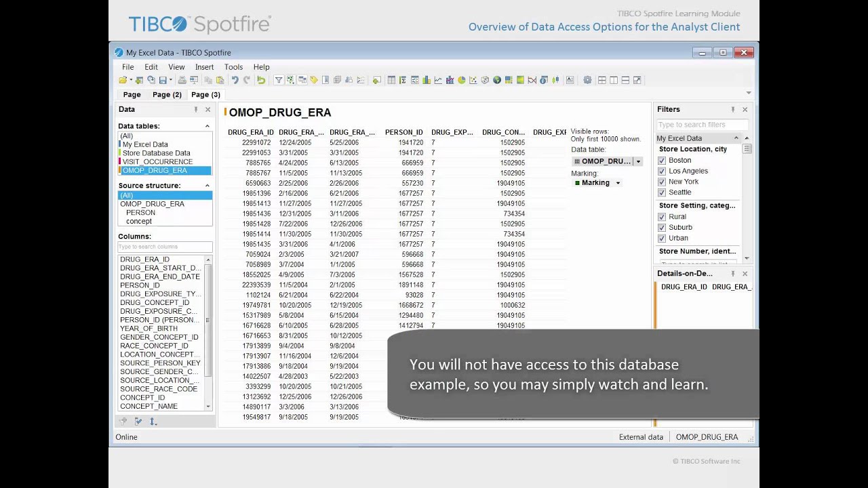Screen dimensions: 868x488
Task: Click the check selected columns icon
Action: 138,422
